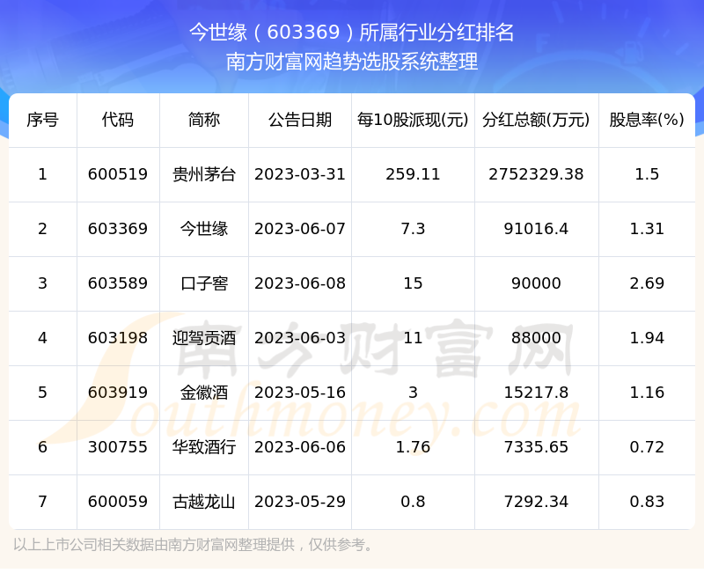Click yield value 1.16

pyautogui.click(x=647, y=393)
